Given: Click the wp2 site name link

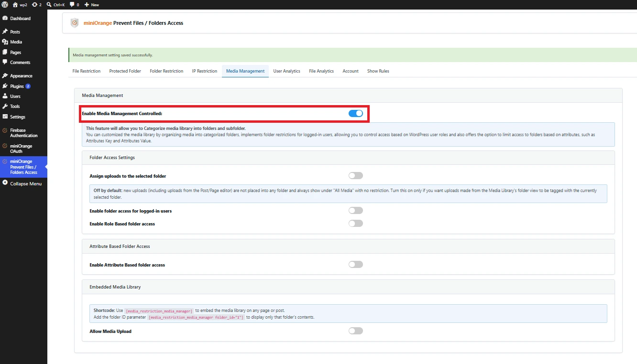Looking at the screenshot, I should pos(23,5).
